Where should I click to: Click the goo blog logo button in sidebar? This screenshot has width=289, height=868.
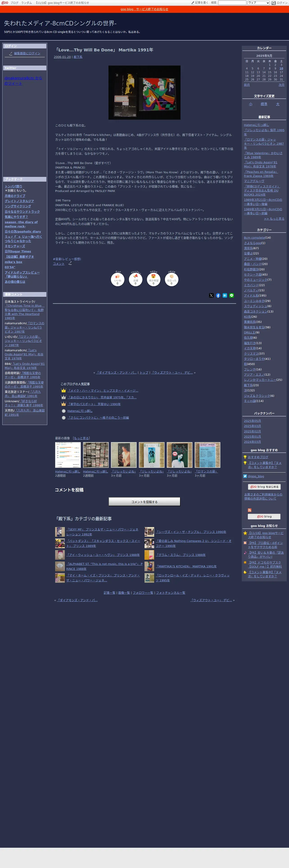click(264, 516)
